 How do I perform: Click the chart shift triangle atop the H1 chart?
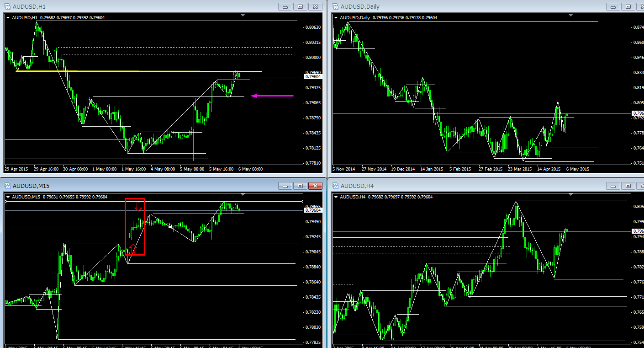tap(243, 16)
